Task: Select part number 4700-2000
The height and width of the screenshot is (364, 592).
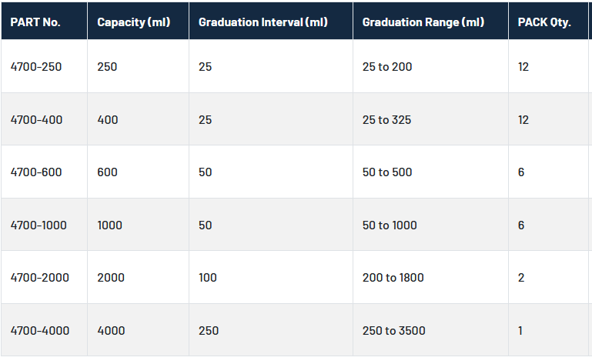Action: click(39, 278)
